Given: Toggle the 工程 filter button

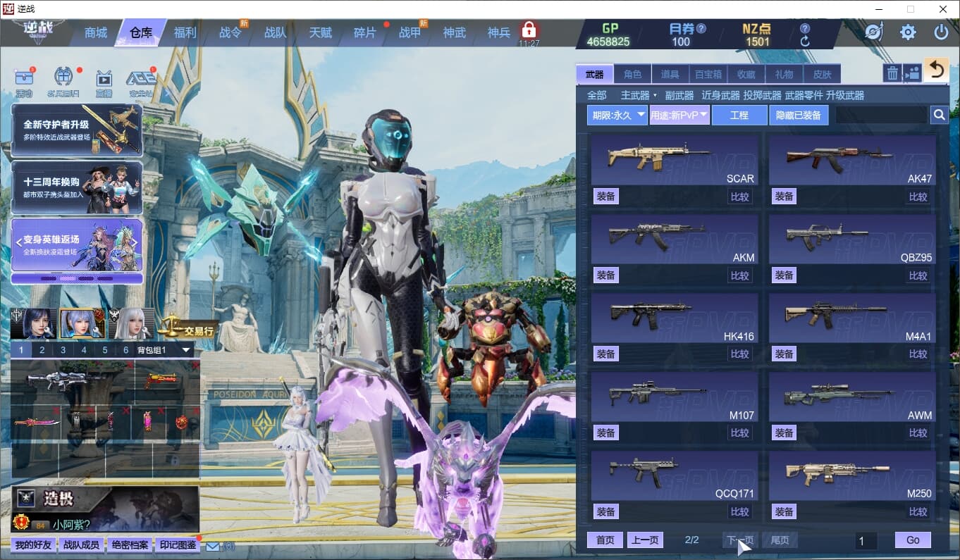Looking at the screenshot, I should tap(739, 115).
